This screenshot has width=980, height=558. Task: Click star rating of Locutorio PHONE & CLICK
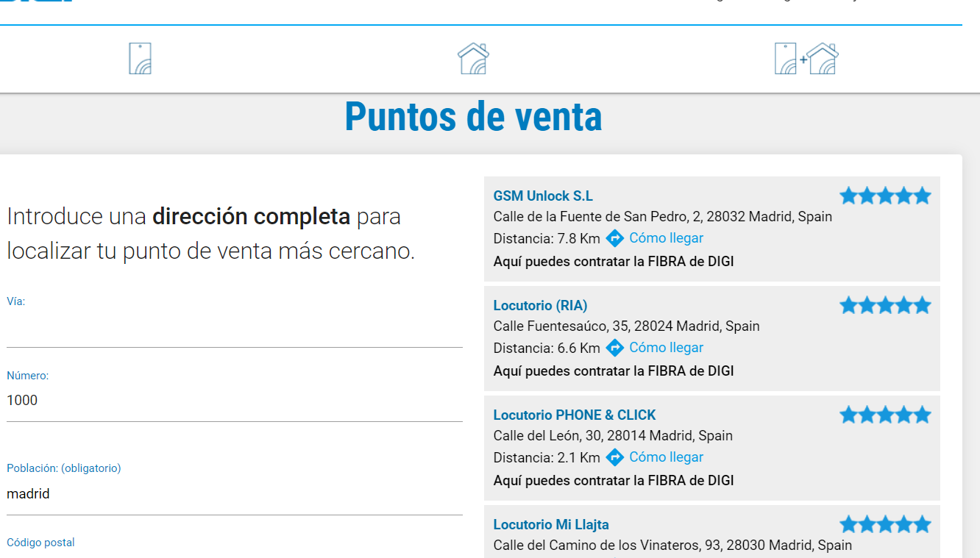885,415
